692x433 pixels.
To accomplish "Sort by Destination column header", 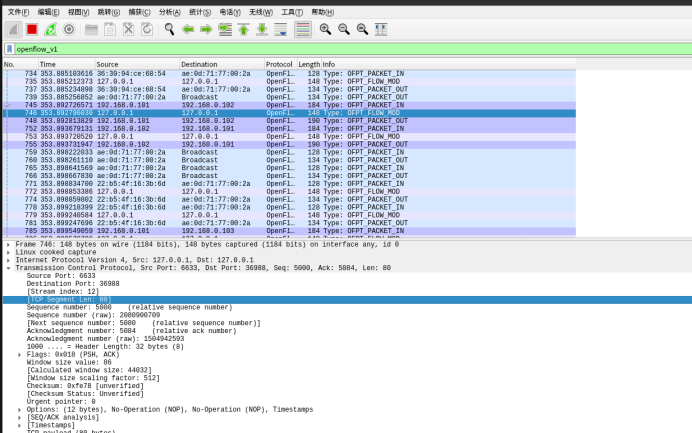I will [222, 64].
